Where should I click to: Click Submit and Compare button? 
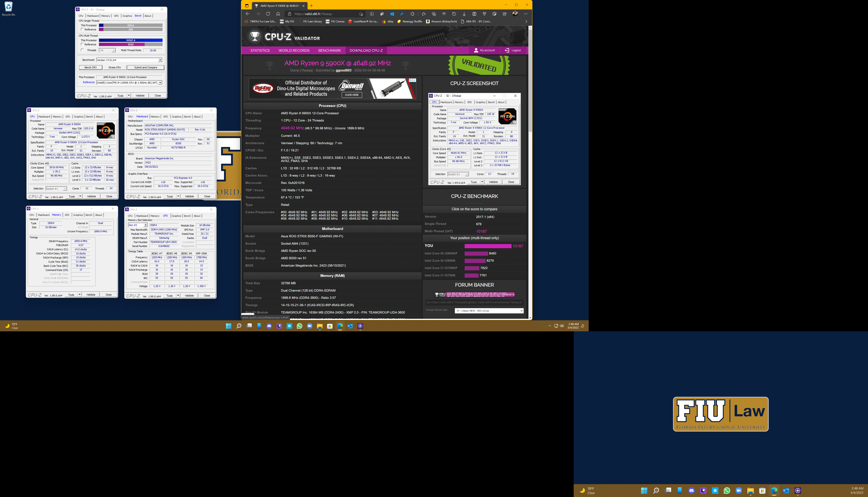146,68
